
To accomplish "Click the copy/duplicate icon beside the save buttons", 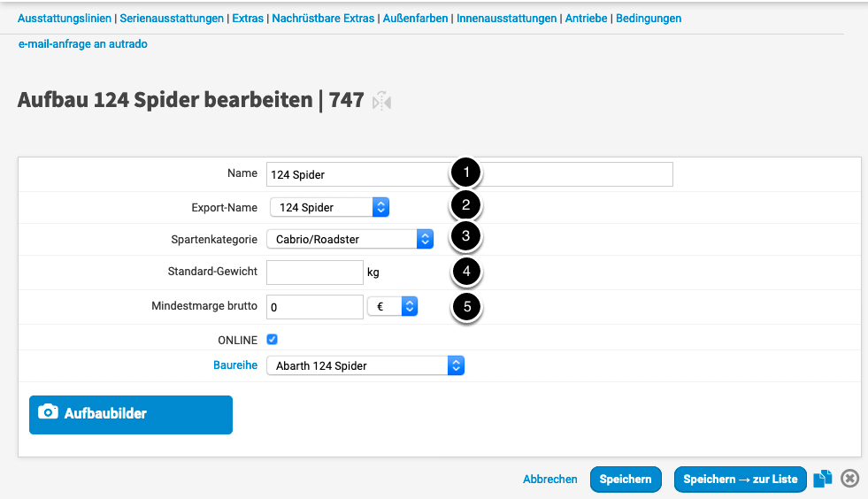I will coord(823,479).
